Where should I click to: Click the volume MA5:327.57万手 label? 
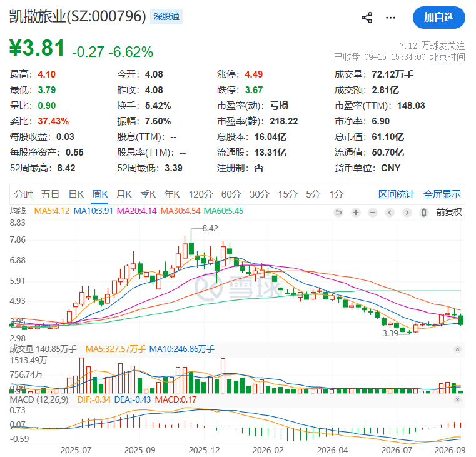pos(115,349)
